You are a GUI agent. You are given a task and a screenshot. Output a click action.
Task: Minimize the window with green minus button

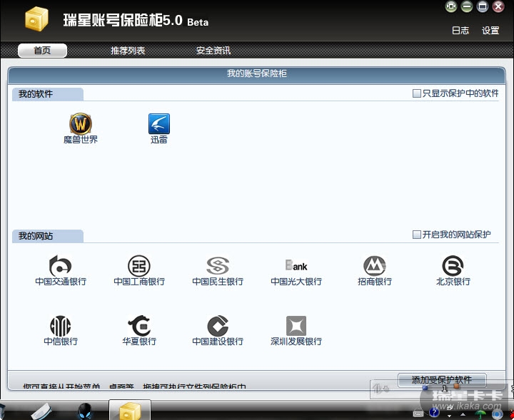coord(467,6)
